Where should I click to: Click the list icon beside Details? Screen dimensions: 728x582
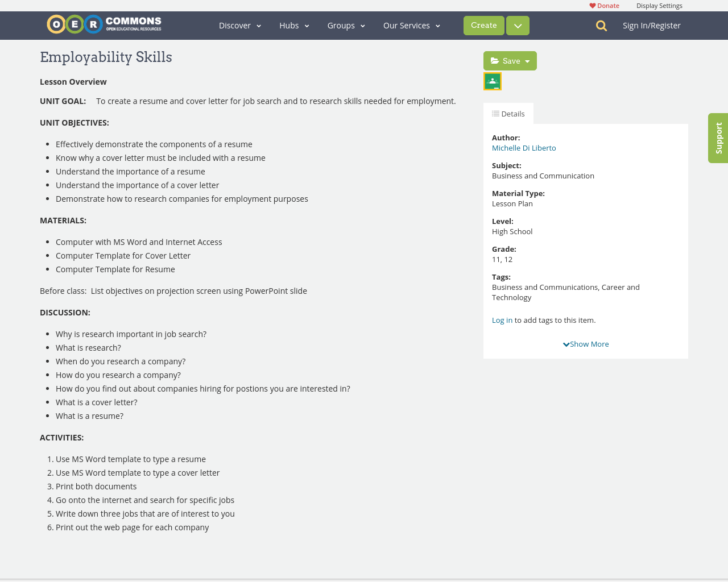coord(496,113)
